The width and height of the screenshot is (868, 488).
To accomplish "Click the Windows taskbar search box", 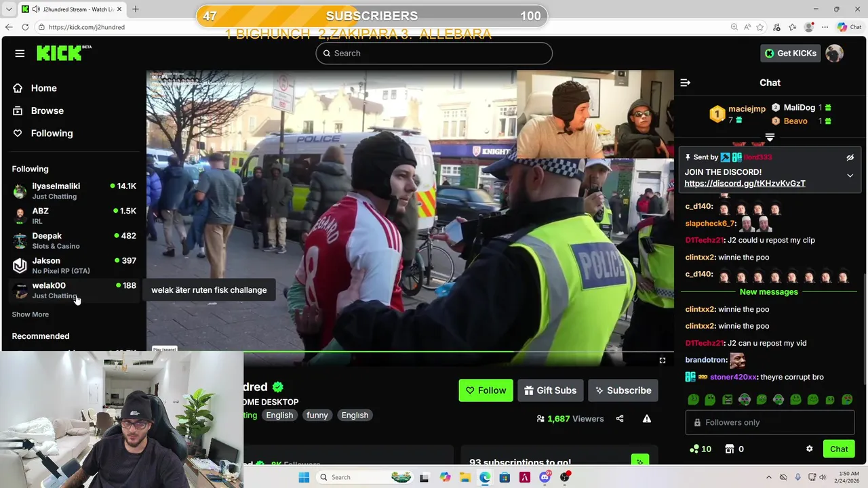I will pos(365,477).
